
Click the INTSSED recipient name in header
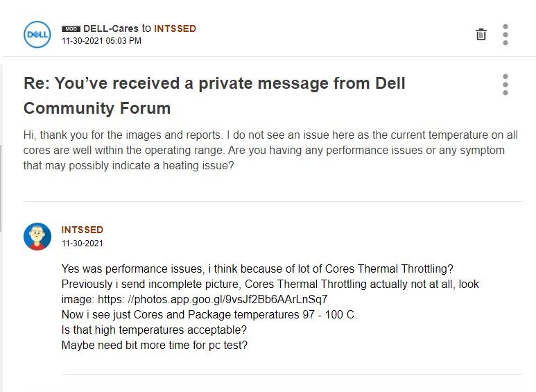175,28
